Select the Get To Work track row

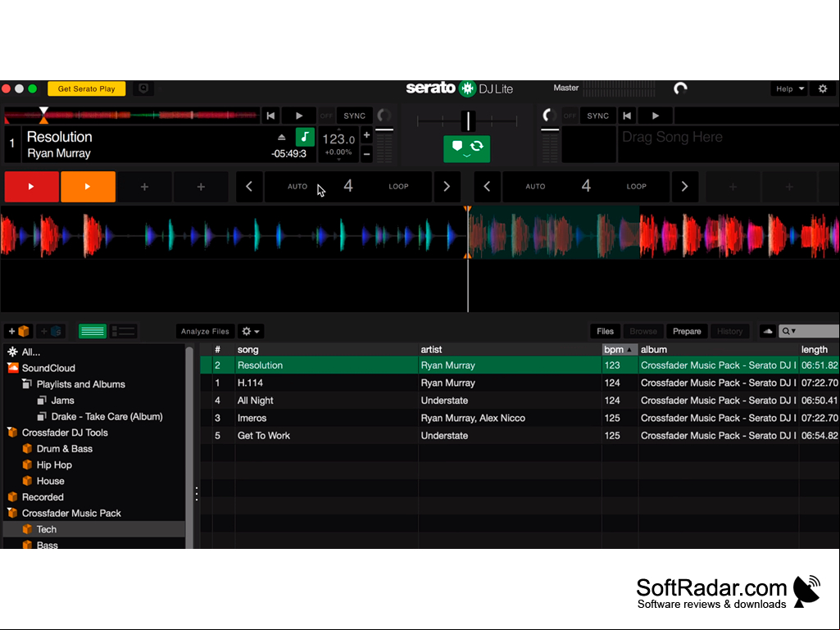coord(520,436)
